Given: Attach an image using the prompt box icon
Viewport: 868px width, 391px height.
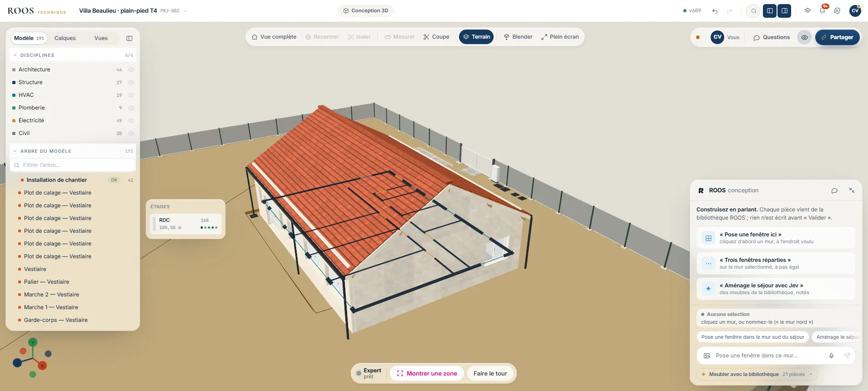Looking at the screenshot, I should coord(707,356).
